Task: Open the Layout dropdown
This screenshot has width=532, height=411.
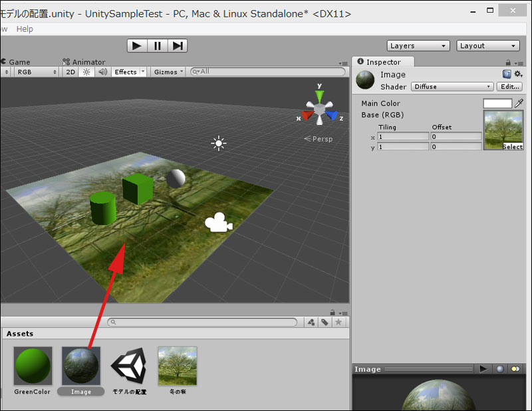Action: 488,45
